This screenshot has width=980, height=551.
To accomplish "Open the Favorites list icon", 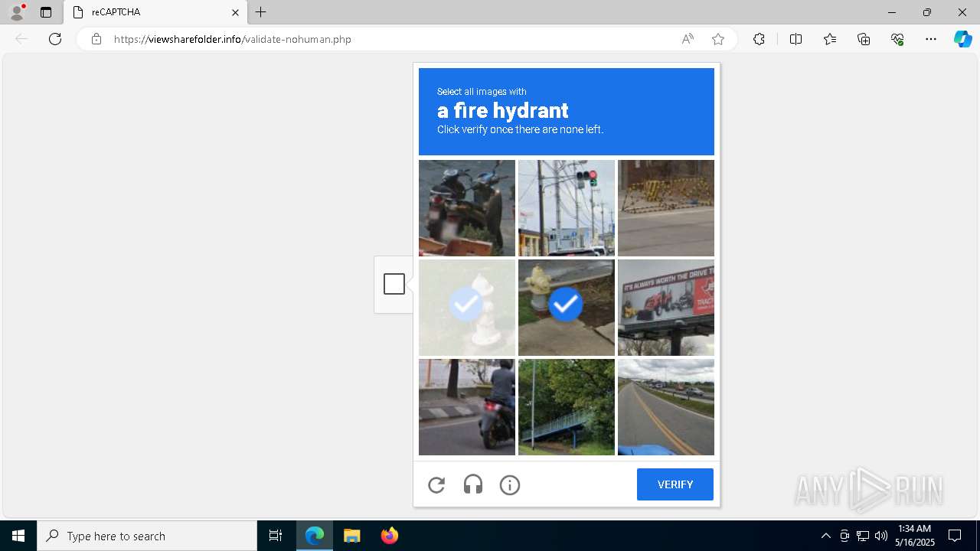I will tap(830, 39).
